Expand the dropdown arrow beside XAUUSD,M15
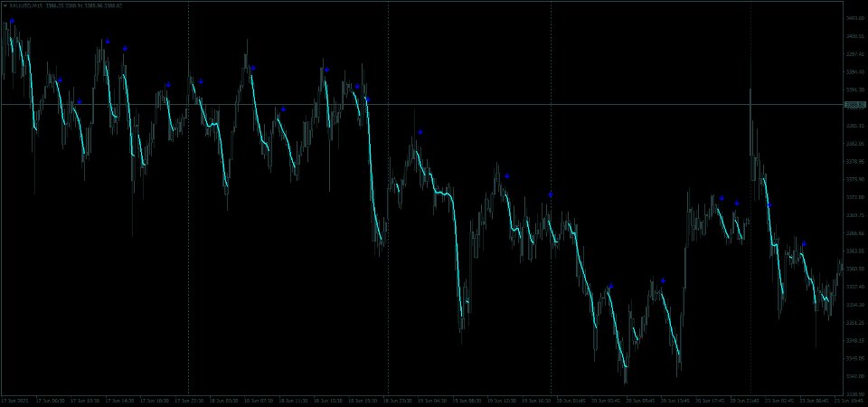Viewport: 868px width, 407px height. [x=5, y=5]
